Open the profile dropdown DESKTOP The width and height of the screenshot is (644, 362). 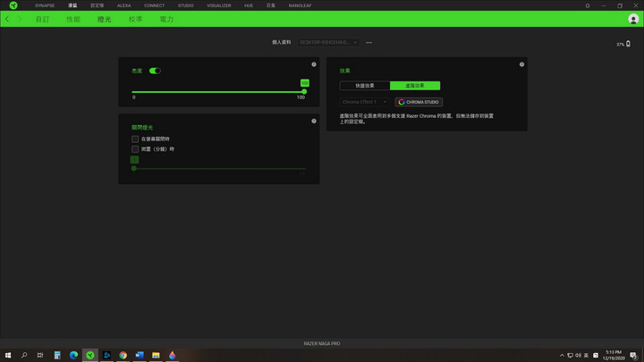tap(328, 42)
